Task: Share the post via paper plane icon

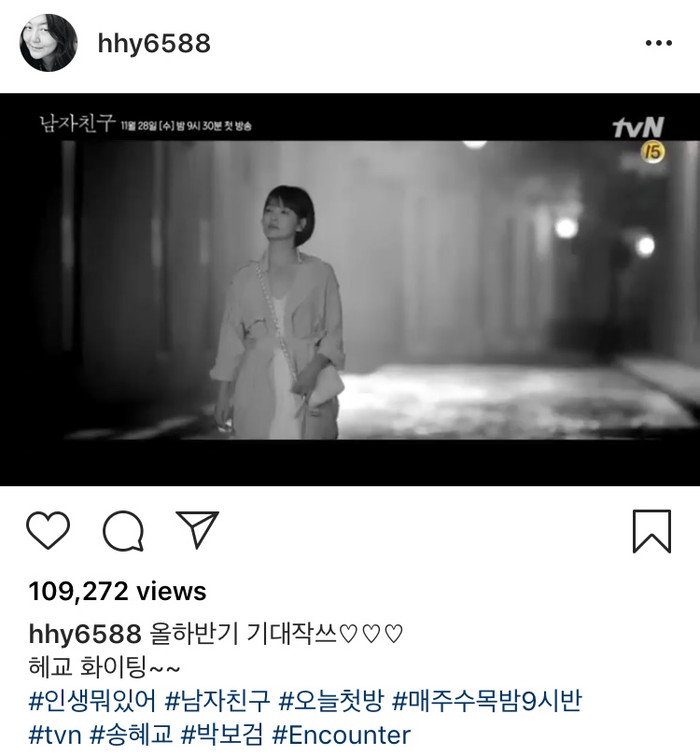Action: [x=197, y=529]
